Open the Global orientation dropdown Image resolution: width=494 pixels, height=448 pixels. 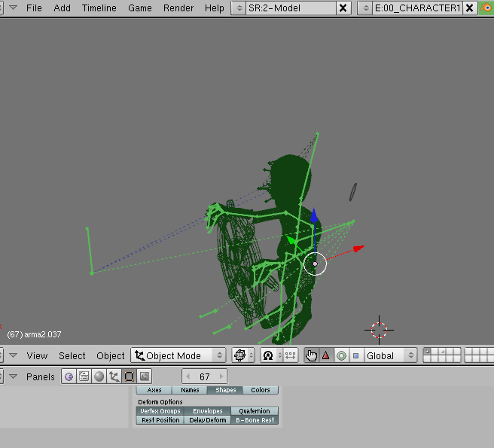point(391,355)
